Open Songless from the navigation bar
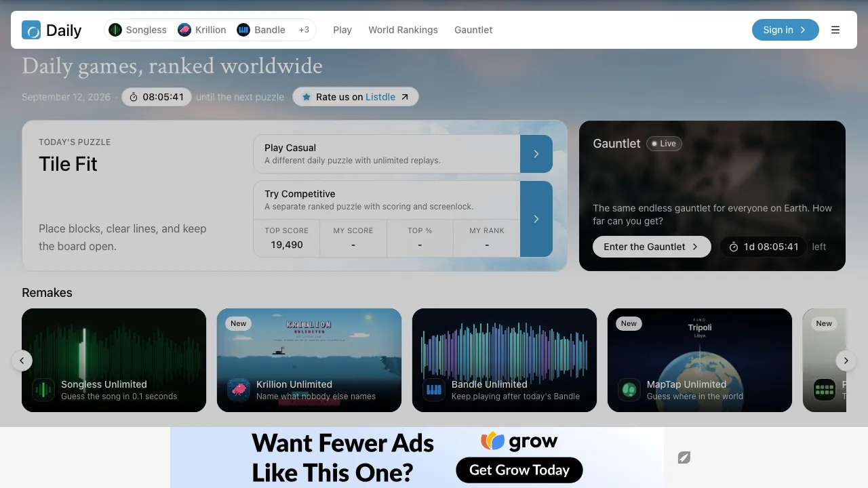 pyautogui.click(x=138, y=30)
